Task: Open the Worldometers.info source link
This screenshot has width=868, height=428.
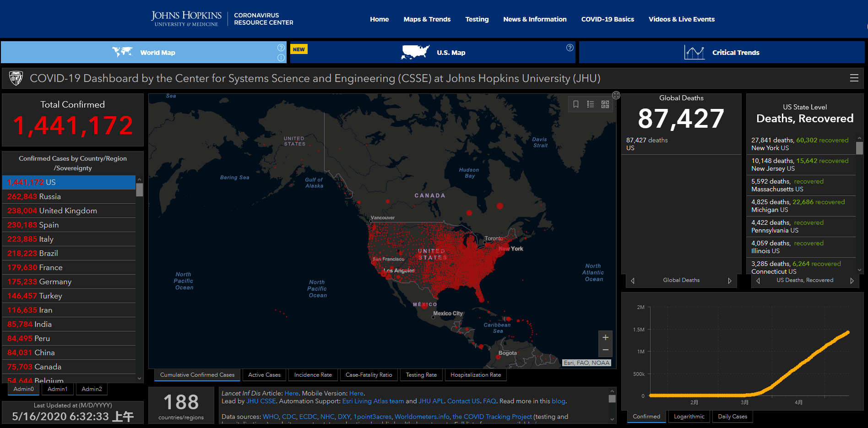Action: pos(422,417)
